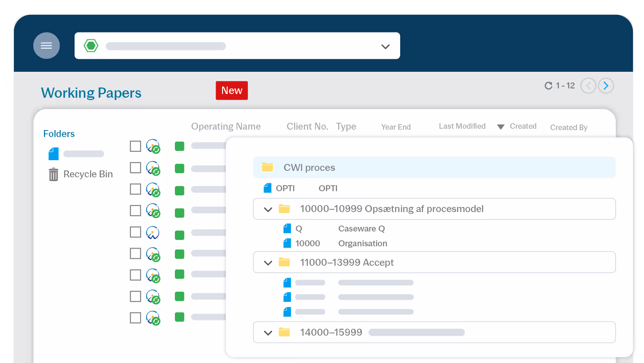Screen dimensions: 644x363
Task: Collapse the 14000–15999 folder chevron
Action: (x=268, y=333)
